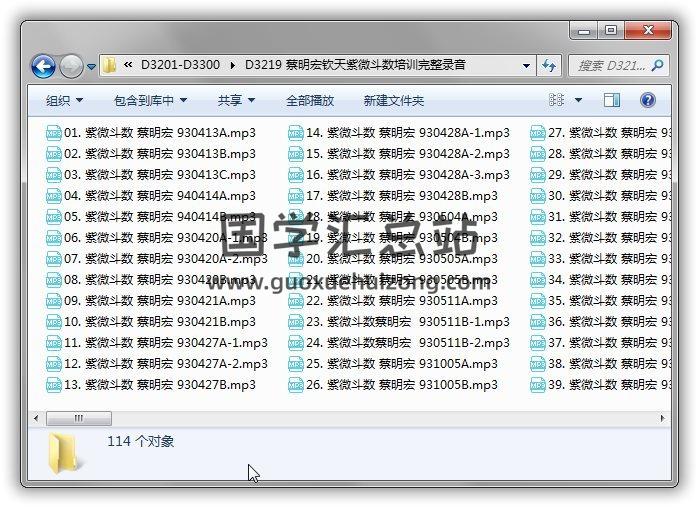The width and height of the screenshot is (699, 508).
Task: Select MP3 icon of 03. 930413C.mp3
Action: pos(53,175)
